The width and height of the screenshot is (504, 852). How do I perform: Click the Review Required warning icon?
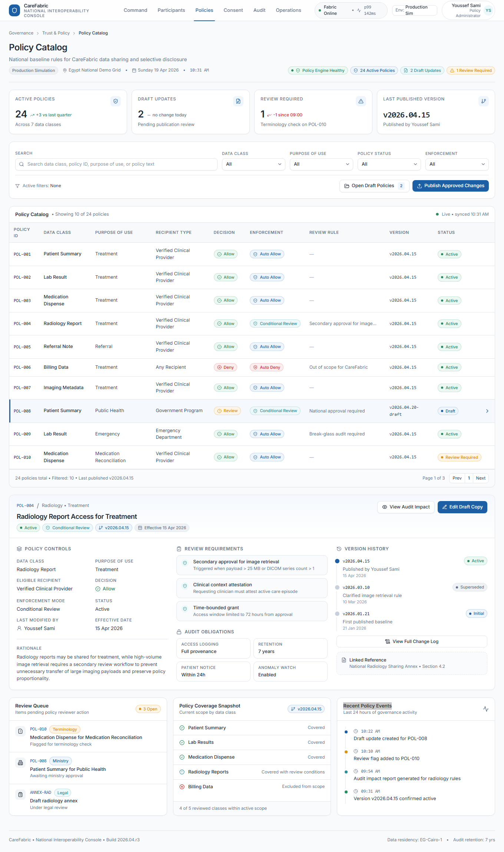361,101
